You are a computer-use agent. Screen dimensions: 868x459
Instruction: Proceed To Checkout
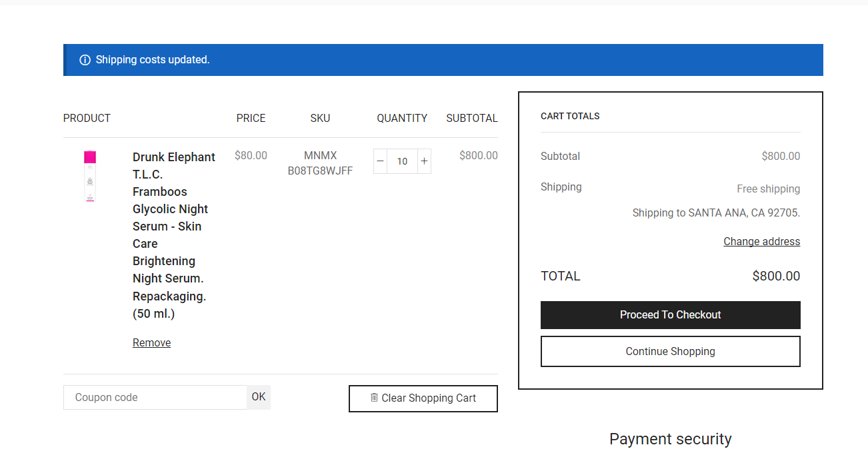click(x=671, y=315)
